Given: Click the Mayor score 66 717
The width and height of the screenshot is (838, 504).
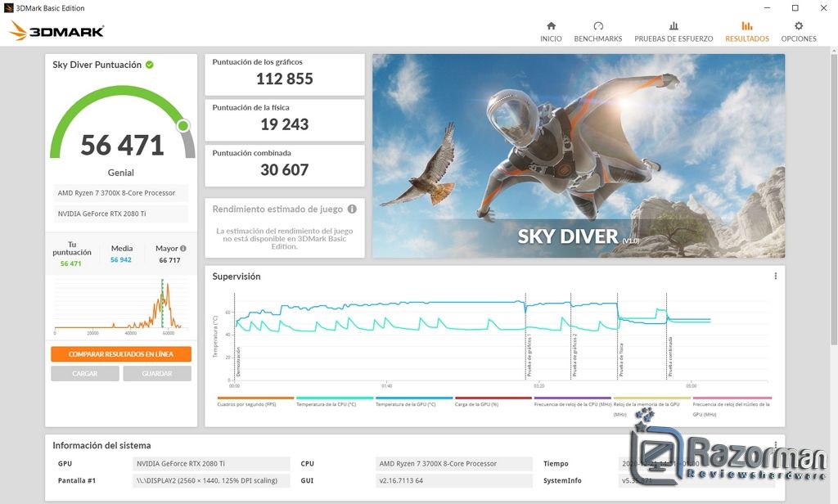Looking at the screenshot, I should click(169, 260).
